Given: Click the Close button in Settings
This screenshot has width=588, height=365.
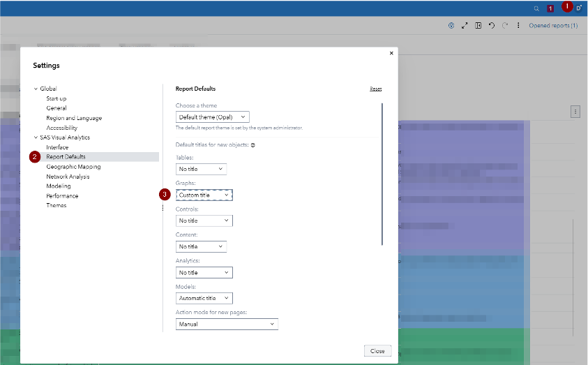Looking at the screenshot, I should point(377,351).
